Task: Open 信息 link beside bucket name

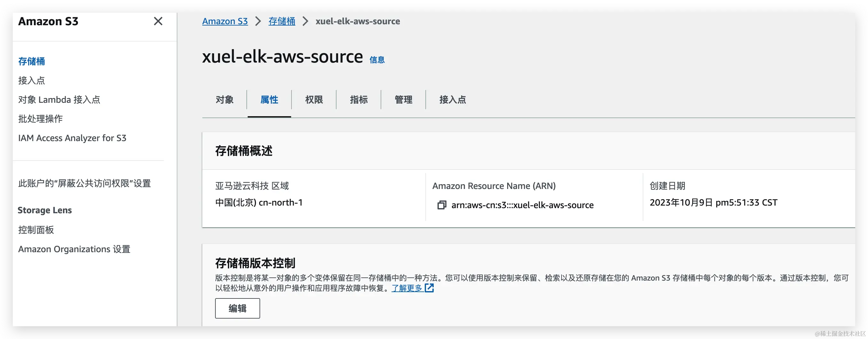Action: point(377,60)
